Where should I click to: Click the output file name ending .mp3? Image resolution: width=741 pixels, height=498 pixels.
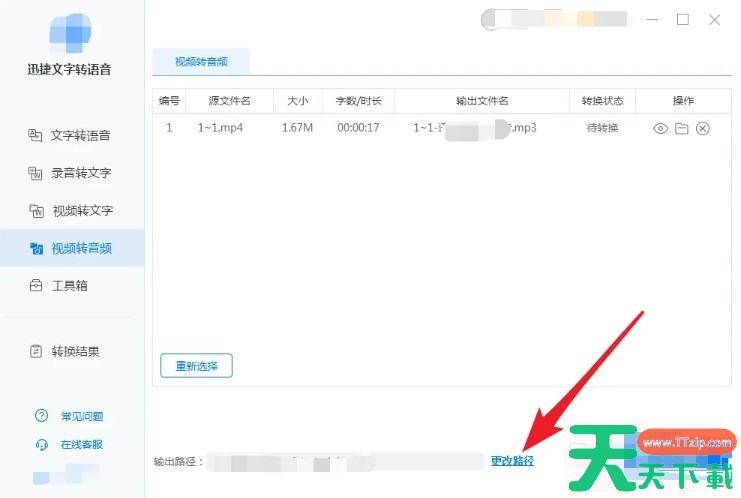pyautogui.click(x=475, y=128)
